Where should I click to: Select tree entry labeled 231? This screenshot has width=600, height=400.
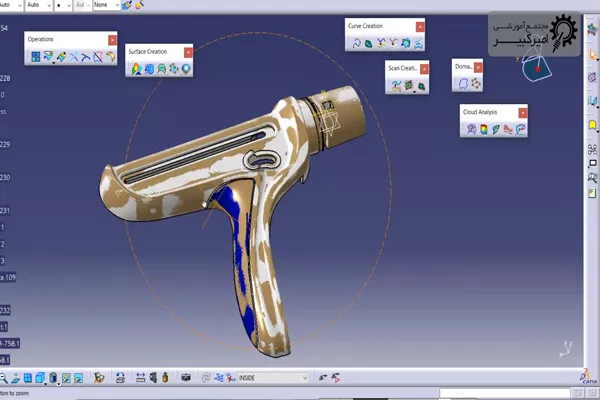coord(5,211)
